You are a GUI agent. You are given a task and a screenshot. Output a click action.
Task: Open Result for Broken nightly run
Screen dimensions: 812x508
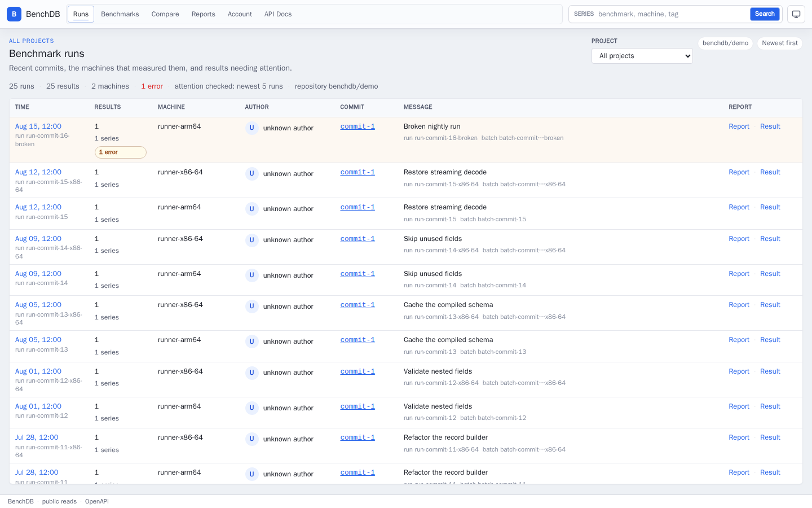(x=770, y=126)
